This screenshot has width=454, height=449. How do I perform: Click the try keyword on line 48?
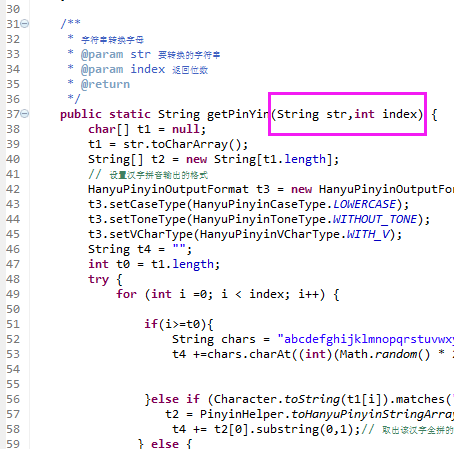99,279
